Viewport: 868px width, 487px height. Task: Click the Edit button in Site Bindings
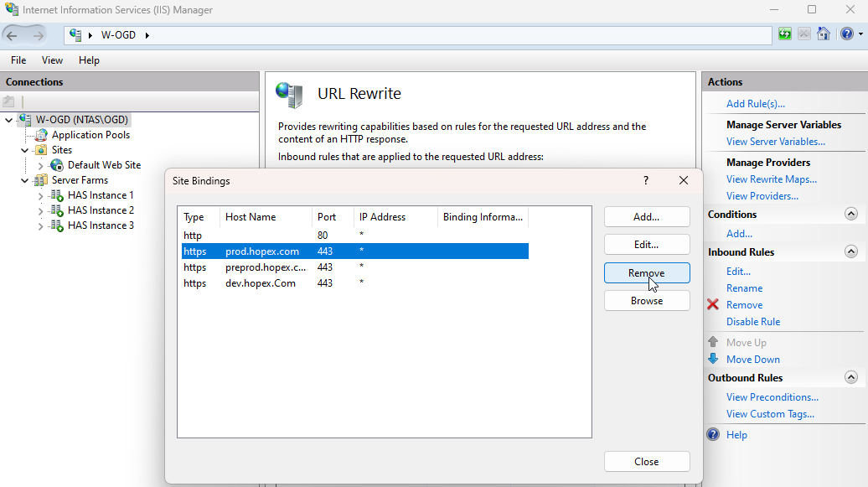click(x=647, y=244)
